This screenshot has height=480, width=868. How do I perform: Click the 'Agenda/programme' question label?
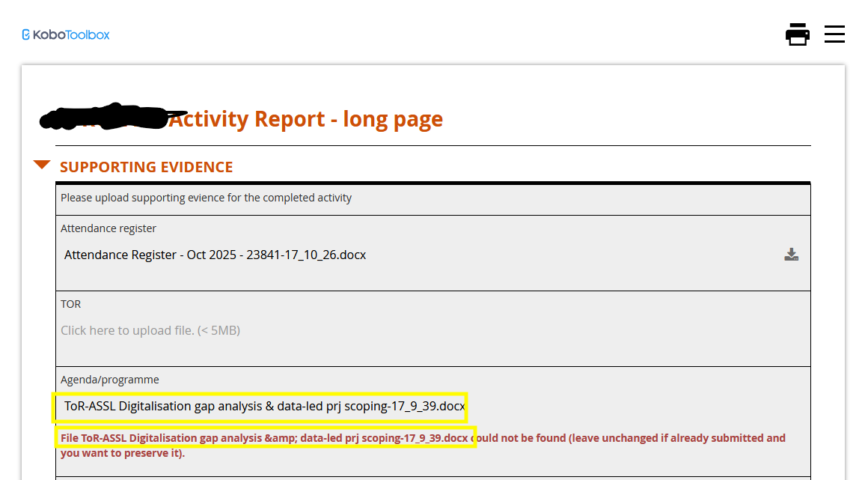pos(110,380)
